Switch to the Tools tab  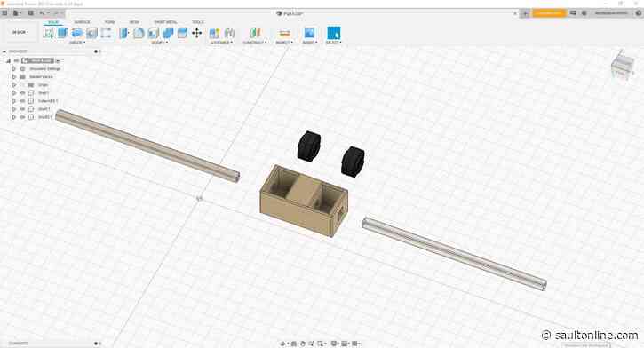click(x=197, y=22)
